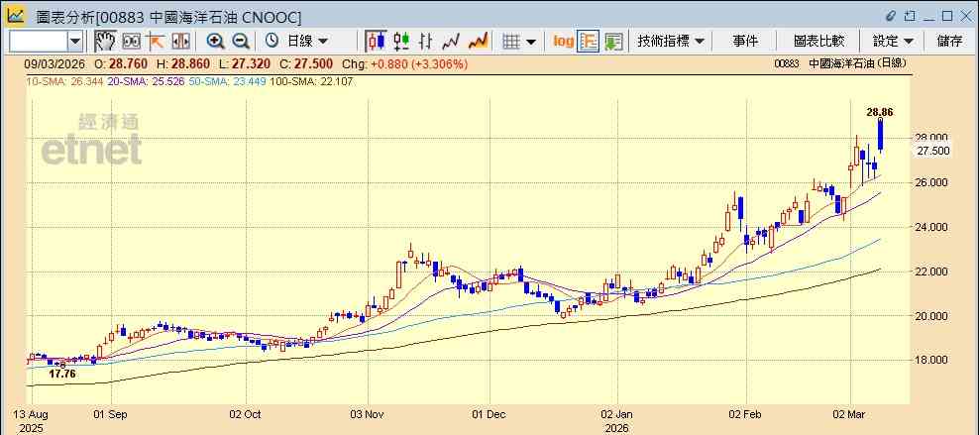Open the 技術指標 dropdown menu
980x435 pixels.
[x=671, y=42]
